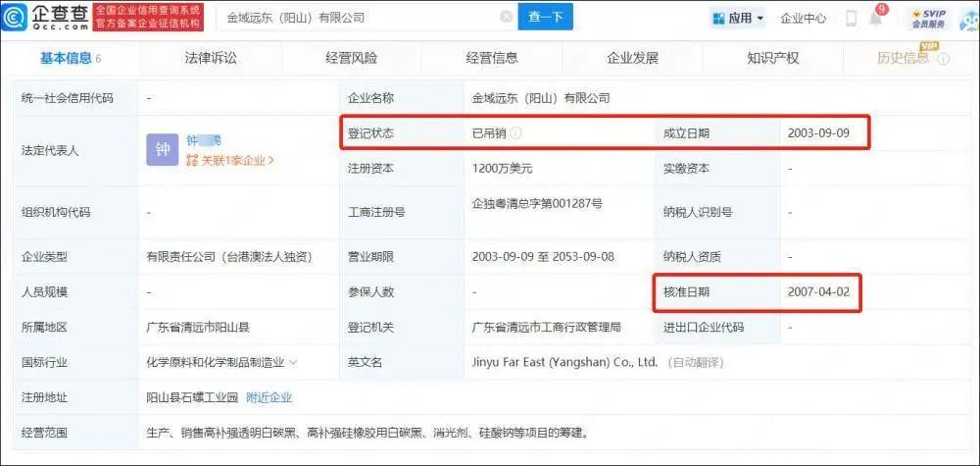Screen dimensions: 980x466
Task: Click the apps grid icon beside 应用
Action: pos(718,18)
